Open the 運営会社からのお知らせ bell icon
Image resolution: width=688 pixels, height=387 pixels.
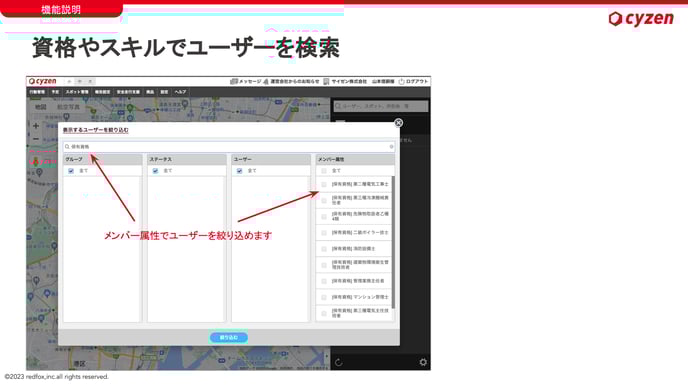tap(266, 81)
